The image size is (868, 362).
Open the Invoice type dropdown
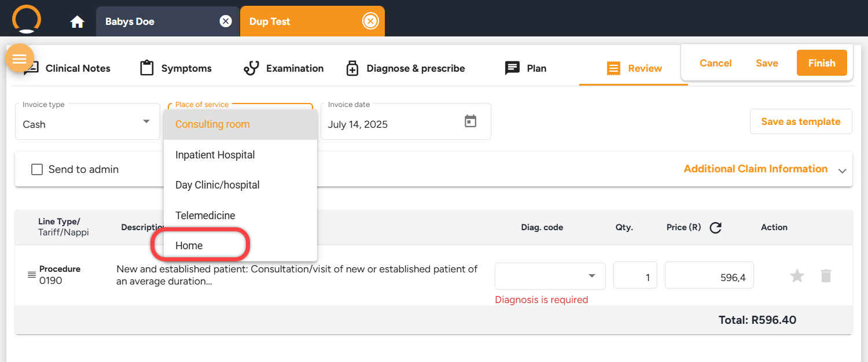click(87, 121)
